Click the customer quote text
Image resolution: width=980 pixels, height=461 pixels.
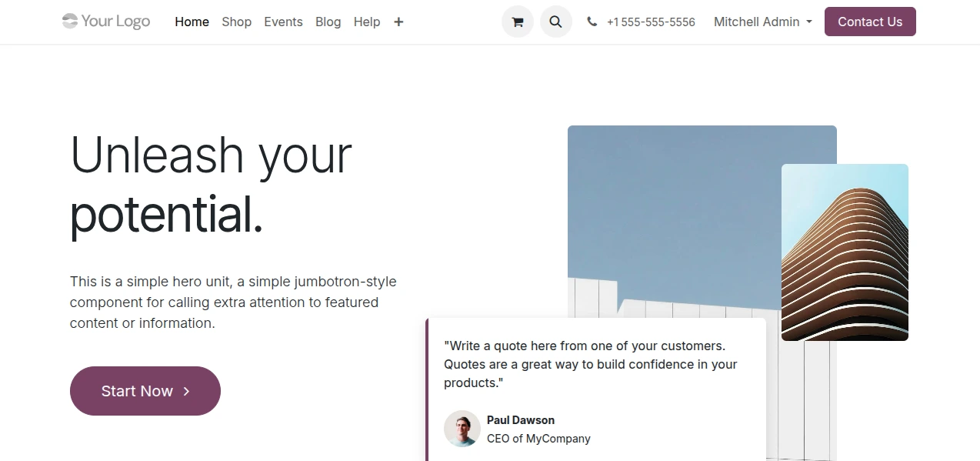590,364
